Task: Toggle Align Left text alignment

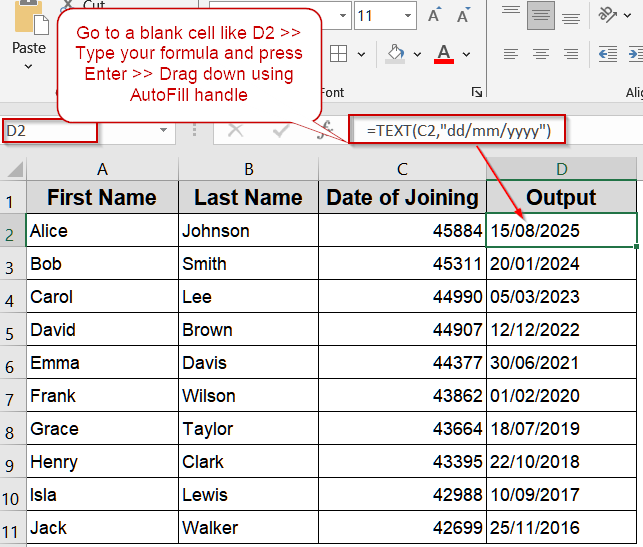Action: (511, 54)
